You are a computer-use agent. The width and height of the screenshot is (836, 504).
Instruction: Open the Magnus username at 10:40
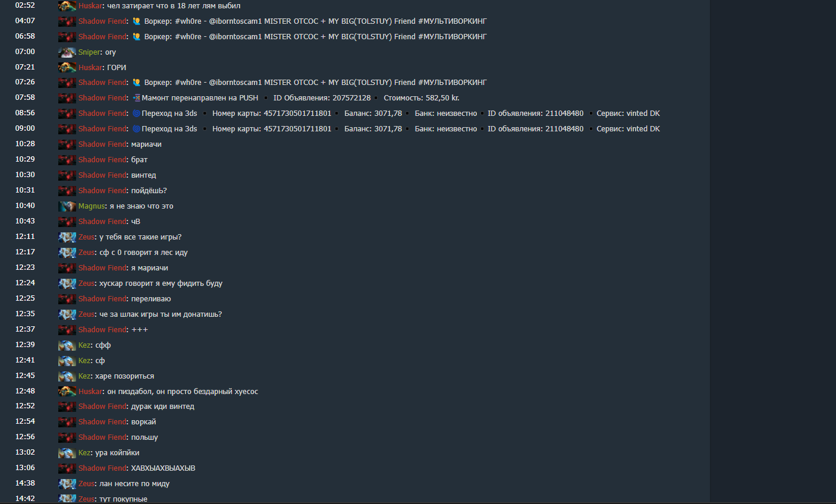(92, 206)
